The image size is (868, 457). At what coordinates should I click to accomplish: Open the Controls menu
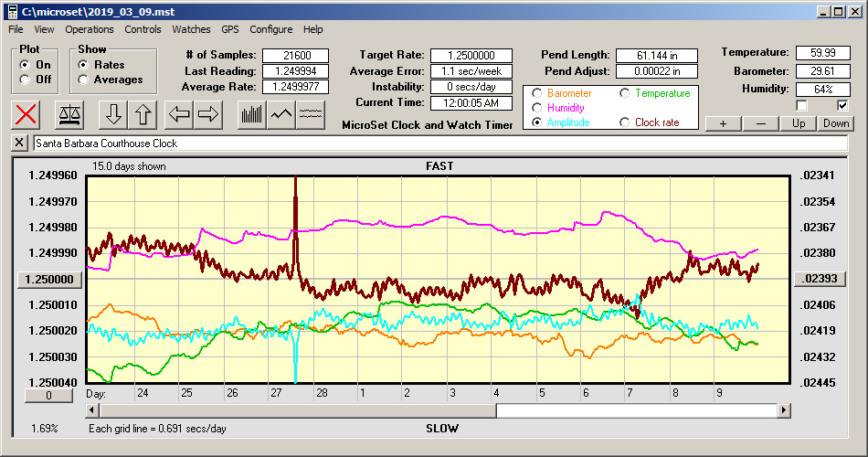(x=143, y=29)
